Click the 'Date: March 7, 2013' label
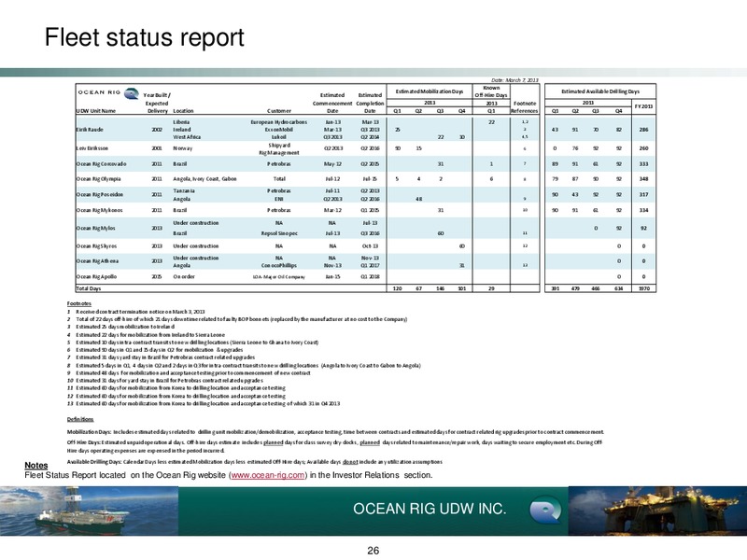The height and width of the screenshot is (560, 747). click(x=515, y=80)
